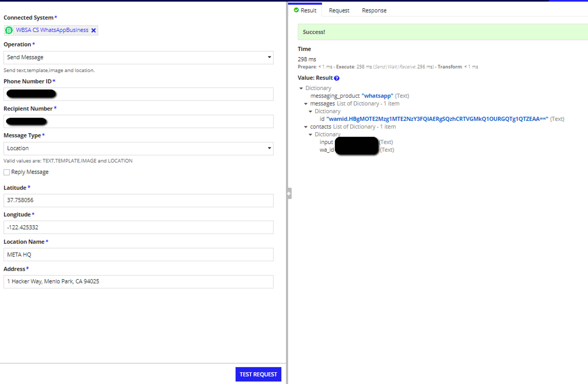Switch to the Request tab
The width and height of the screenshot is (588, 384).
pyautogui.click(x=339, y=10)
